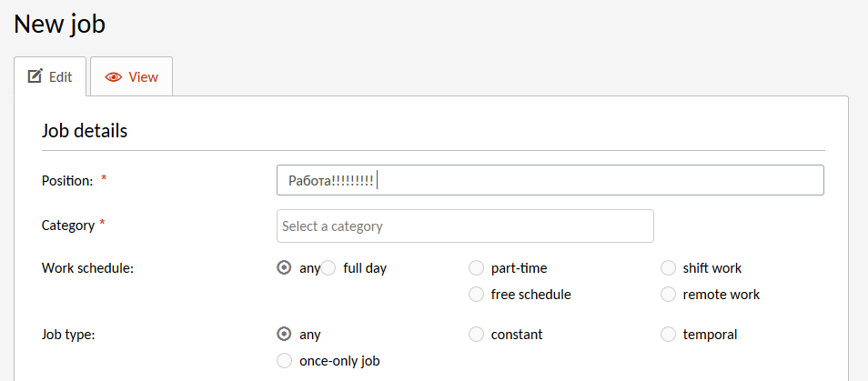Pick once-only job type option

pyautogui.click(x=284, y=361)
